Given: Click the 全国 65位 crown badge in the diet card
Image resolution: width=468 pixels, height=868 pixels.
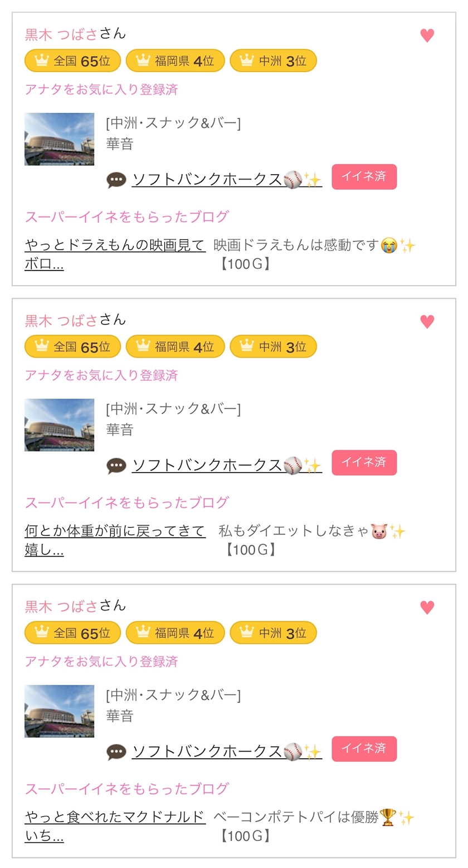Looking at the screenshot, I should click(72, 347).
